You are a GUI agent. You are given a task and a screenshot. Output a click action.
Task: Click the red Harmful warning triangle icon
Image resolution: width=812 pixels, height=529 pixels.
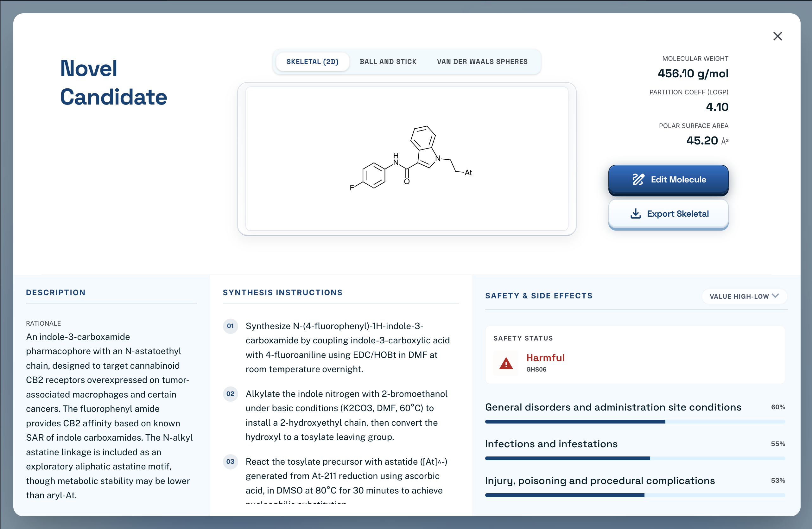point(506,363)
